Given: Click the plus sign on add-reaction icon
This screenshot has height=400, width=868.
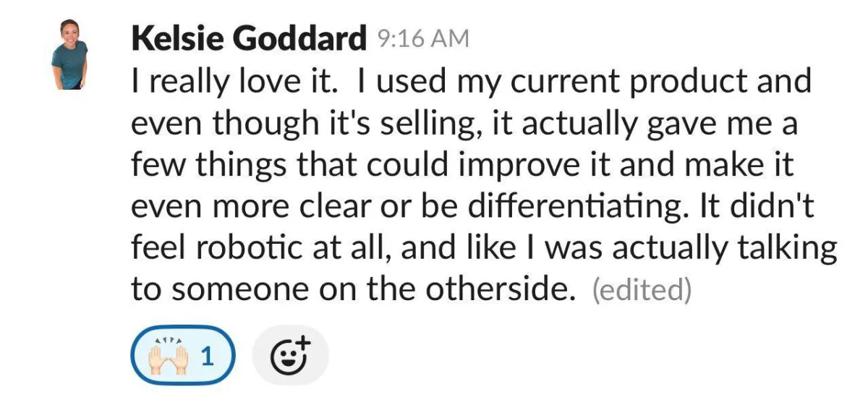Looking at the screenshot, I should (x=303, y=344).
